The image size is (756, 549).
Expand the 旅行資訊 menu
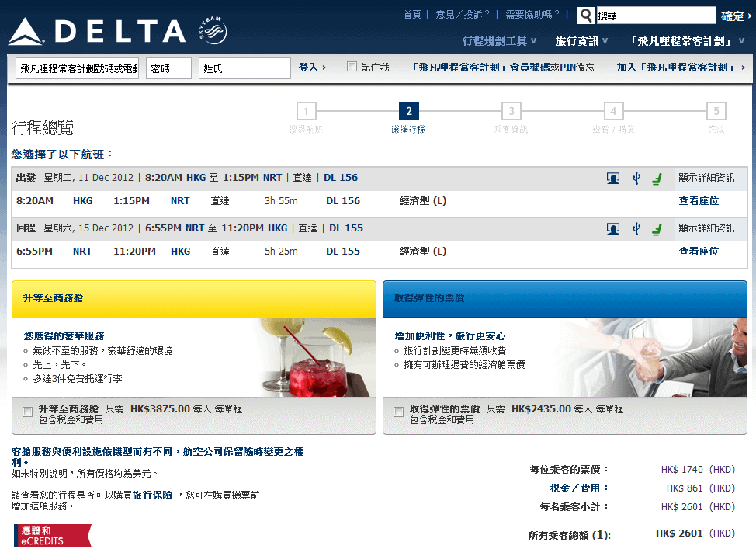point(581,41)
